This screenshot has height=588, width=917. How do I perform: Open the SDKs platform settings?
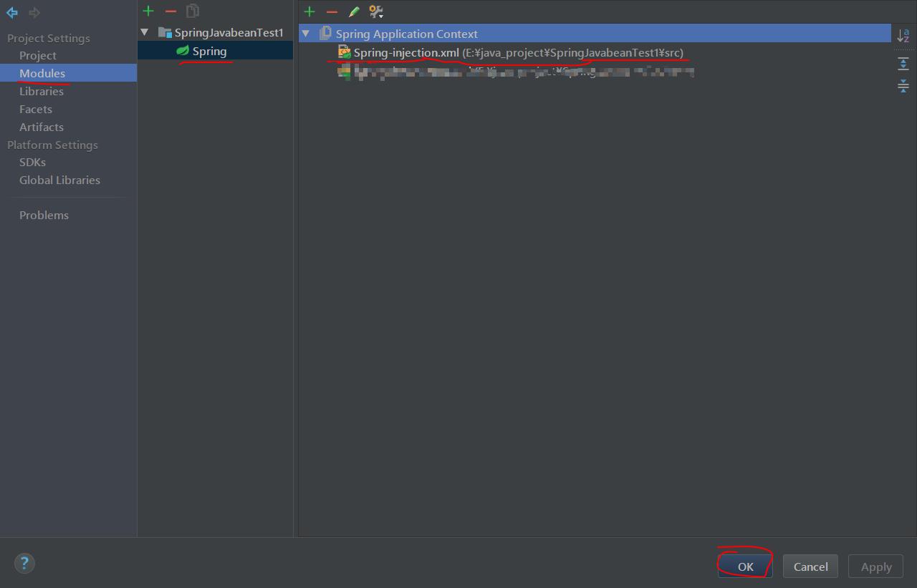(x=32, y=162)
